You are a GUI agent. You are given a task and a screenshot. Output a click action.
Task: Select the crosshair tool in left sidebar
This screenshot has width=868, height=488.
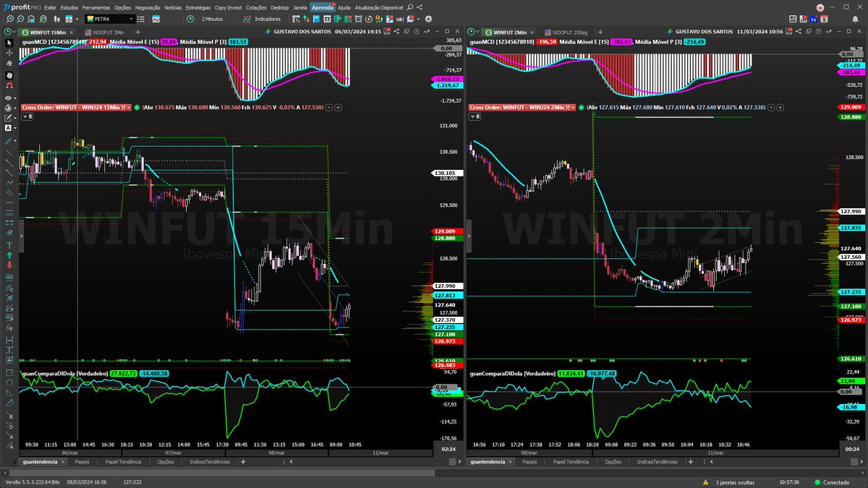point(9,53)
